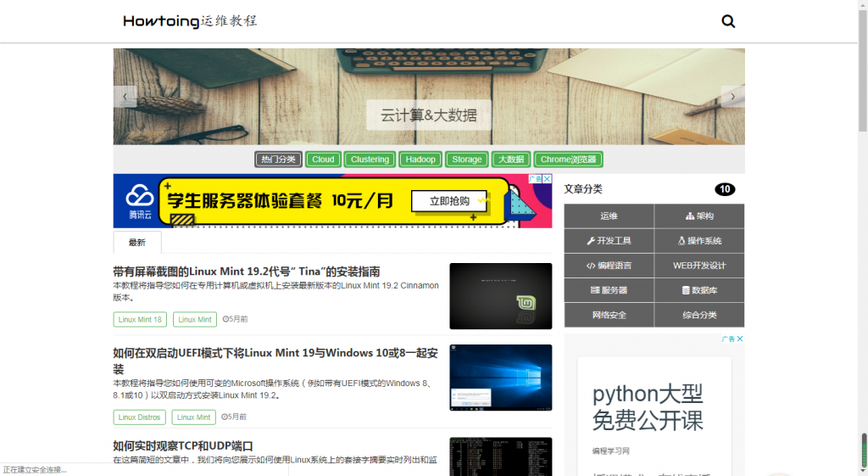Open the Cloud tag
This screenshot has height=476, width=868.
[323, 159]
